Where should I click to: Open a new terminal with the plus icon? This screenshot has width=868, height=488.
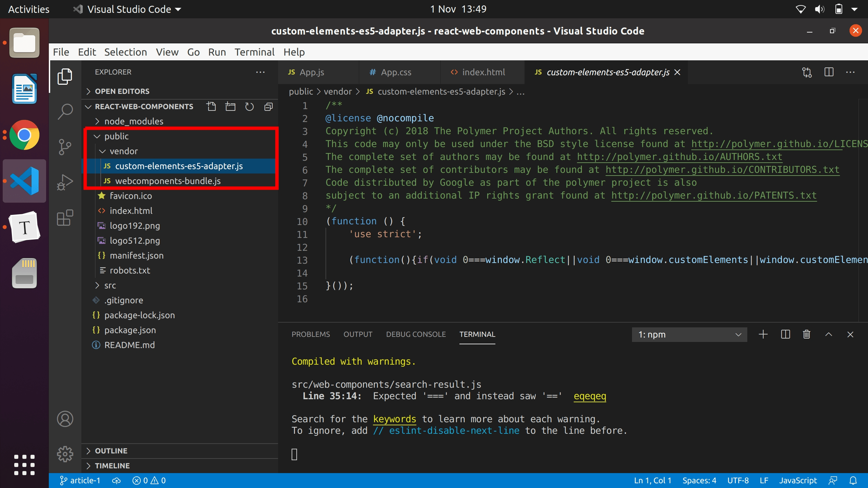pyautogui.click(x=763, y=334)
